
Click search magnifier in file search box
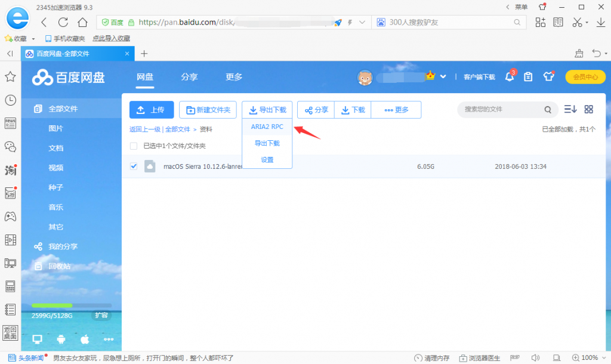[548, 110]
